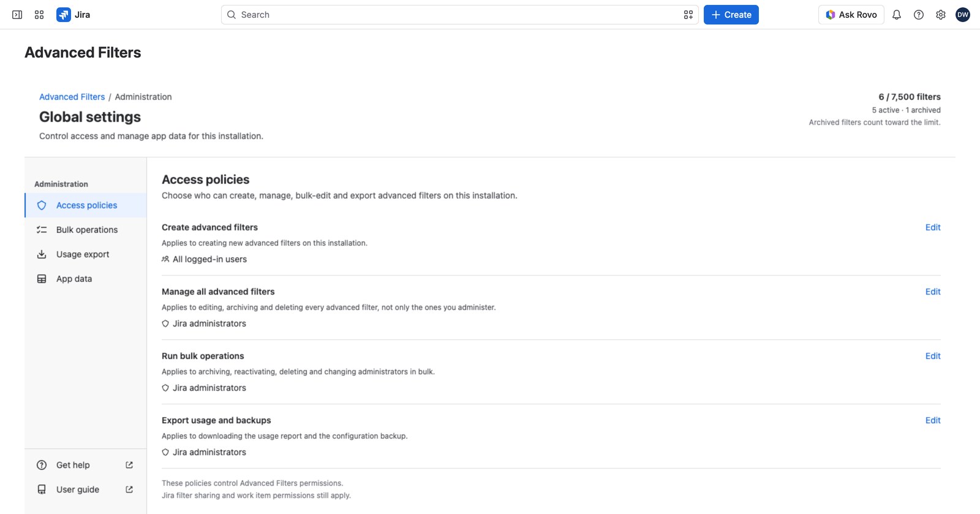Viewport: 980px width, 514px height.
Task: Click the 'Run bulk operations' title
Action: (x=203, y=356)
